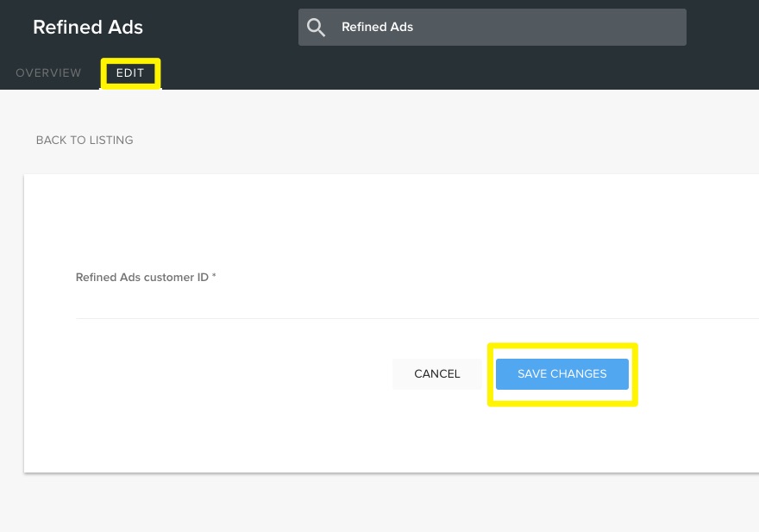Click the search magnifier icon
The width and height of the screenshot is (759, 532).
tap(316, 28)
